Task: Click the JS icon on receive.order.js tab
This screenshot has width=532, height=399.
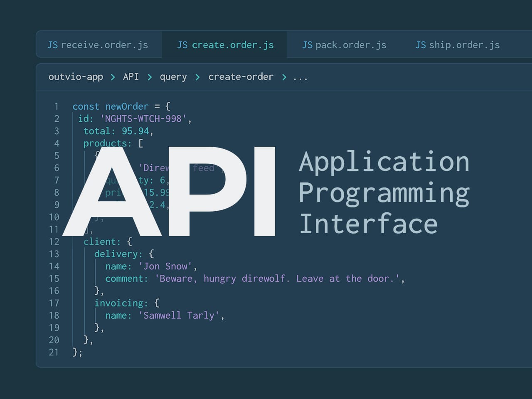Action: (x=52, y=45)
